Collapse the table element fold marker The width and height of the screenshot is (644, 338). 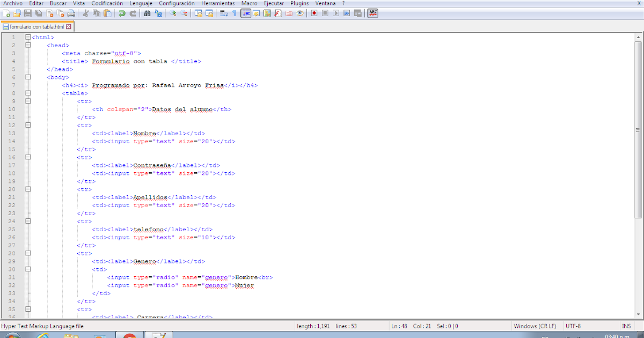coord(27,93)
